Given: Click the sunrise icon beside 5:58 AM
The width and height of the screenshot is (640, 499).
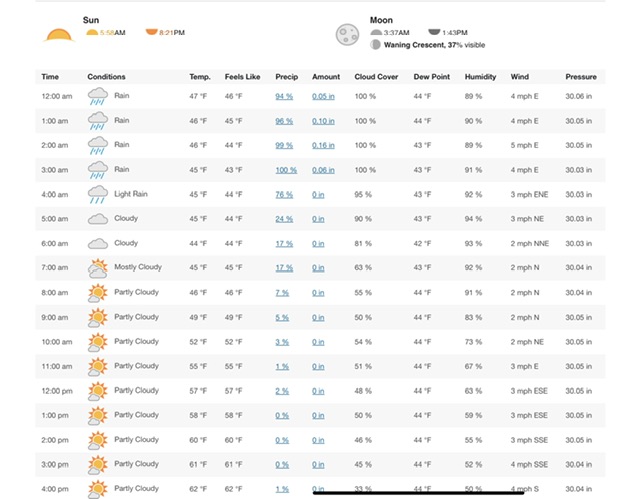Looking at the screenshot, I should 92,32.
